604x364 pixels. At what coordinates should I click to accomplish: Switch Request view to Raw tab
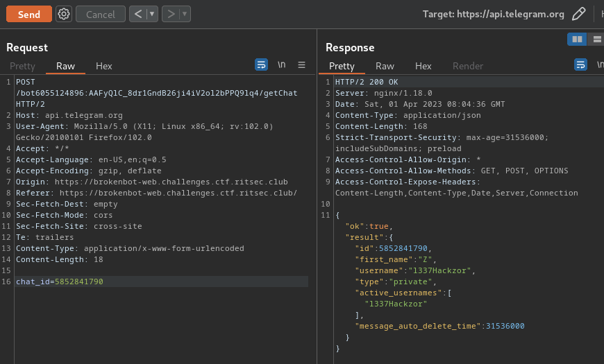pos(65,66)
